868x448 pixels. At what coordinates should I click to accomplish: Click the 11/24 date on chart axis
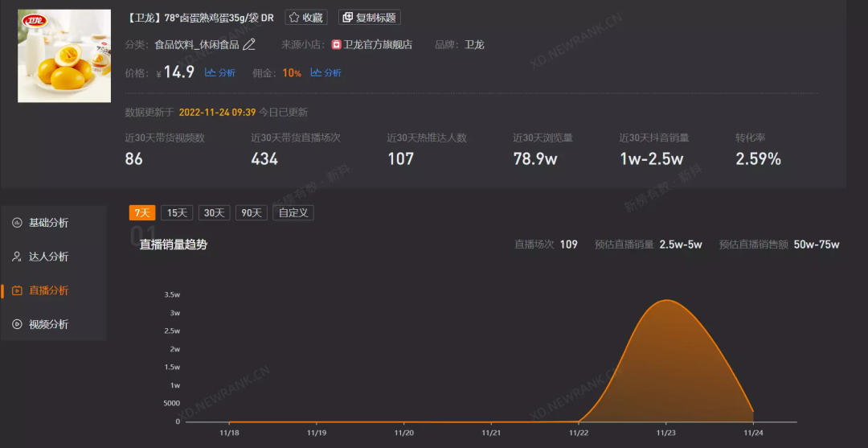[753, 432]
